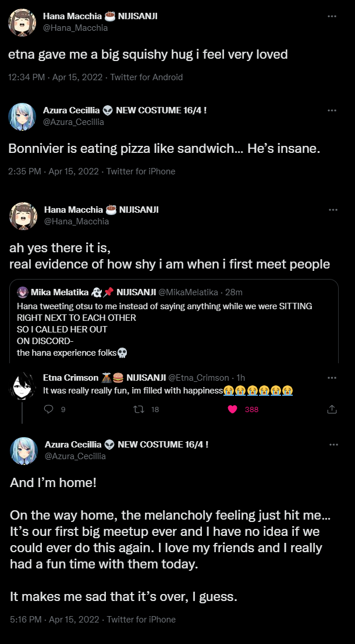Click the share icon on Etna Crimson's tweet
The width and height of the screenshot is (355, 644).
(x=332, y=409)
